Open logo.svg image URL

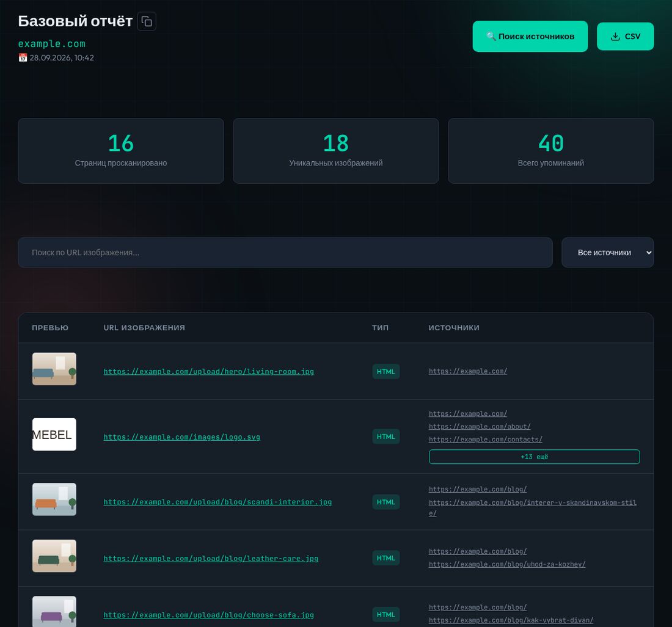[x=181, y=437]
